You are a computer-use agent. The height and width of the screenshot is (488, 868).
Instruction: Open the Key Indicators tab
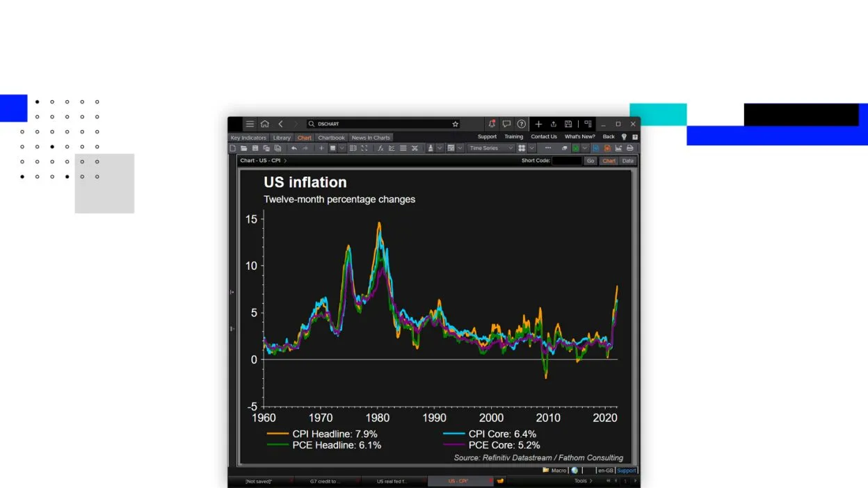pos(248,138)
